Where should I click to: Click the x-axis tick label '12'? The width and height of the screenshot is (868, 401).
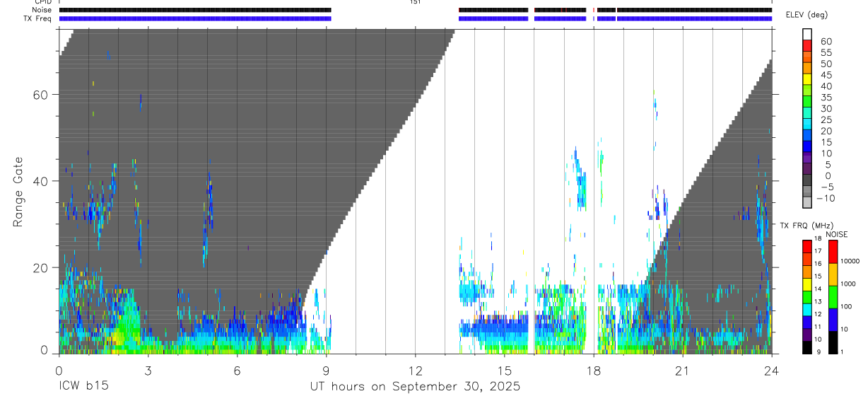tap(415, 371)
